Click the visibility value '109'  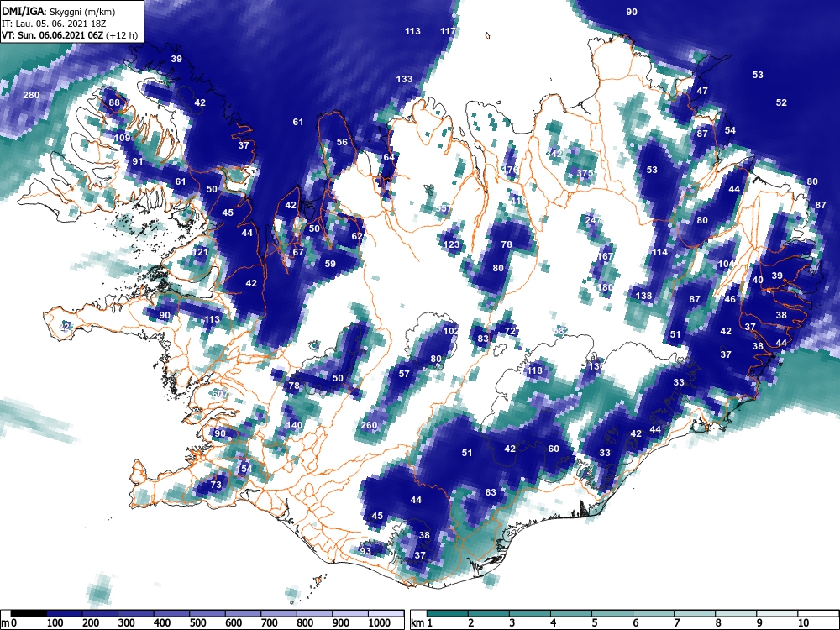(122, 139)
